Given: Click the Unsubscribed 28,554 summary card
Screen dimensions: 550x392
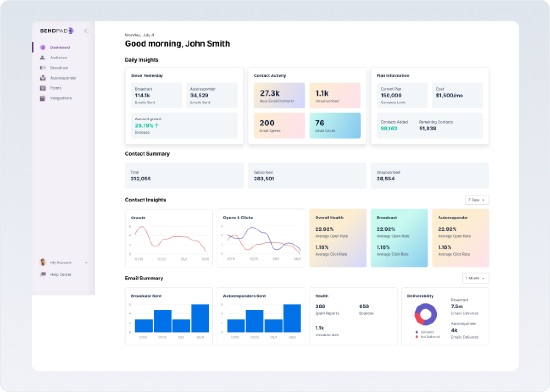Looking at the screenshot, I should click(430, 176).
